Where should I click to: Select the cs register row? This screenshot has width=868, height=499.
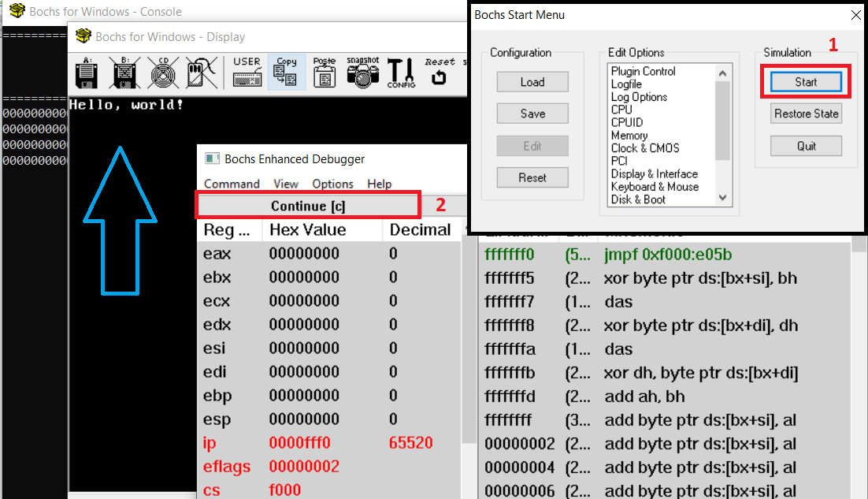click(x=329, y=490)
